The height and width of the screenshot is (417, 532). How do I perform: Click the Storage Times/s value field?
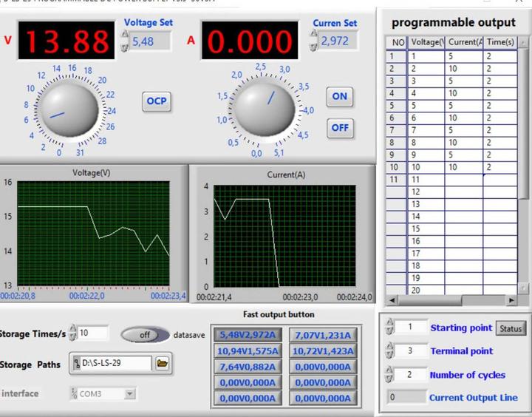93,333
